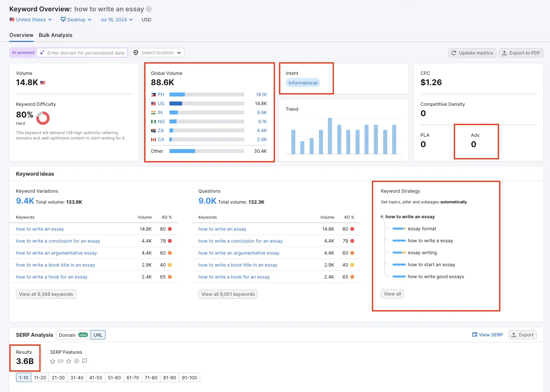Click the refresh icon in Update metrics

pyautogui.click(x=454, y=53)
